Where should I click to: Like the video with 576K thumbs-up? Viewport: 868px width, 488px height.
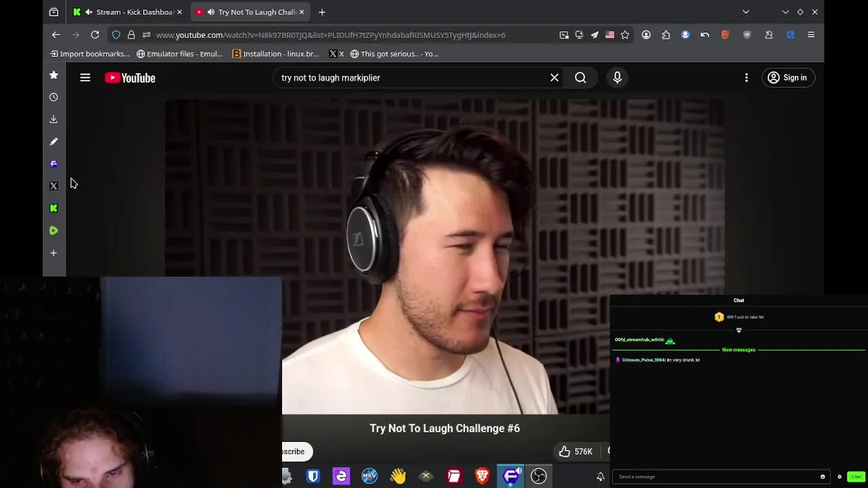(x=576, y=451)
